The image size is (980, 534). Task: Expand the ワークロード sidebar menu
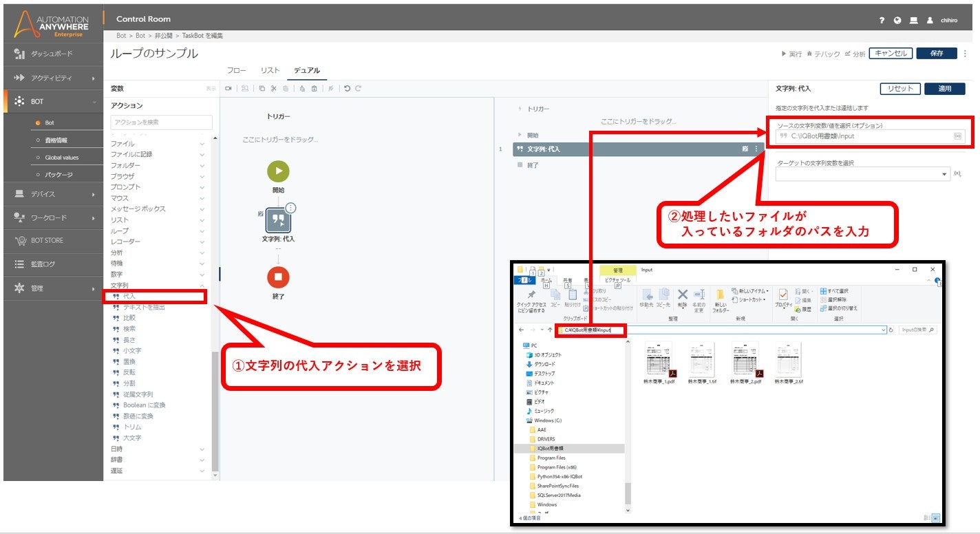52,217
